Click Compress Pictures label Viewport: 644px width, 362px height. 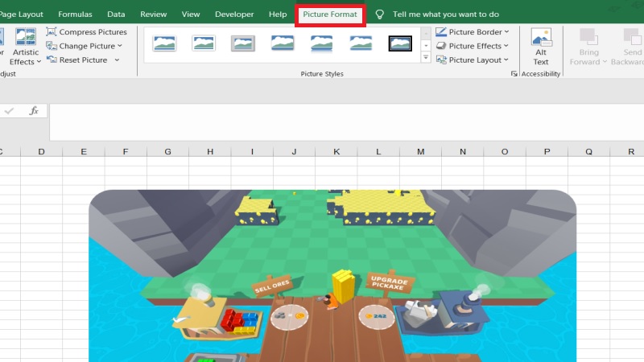93,31
